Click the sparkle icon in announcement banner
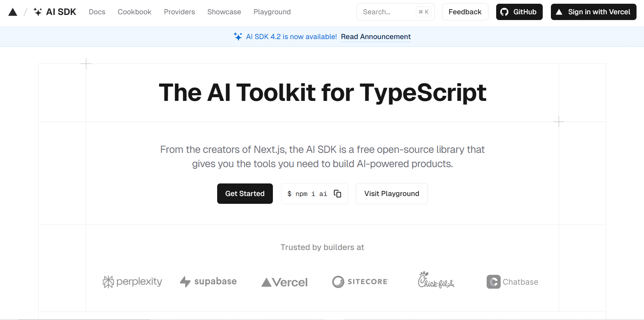 [238, 36]
